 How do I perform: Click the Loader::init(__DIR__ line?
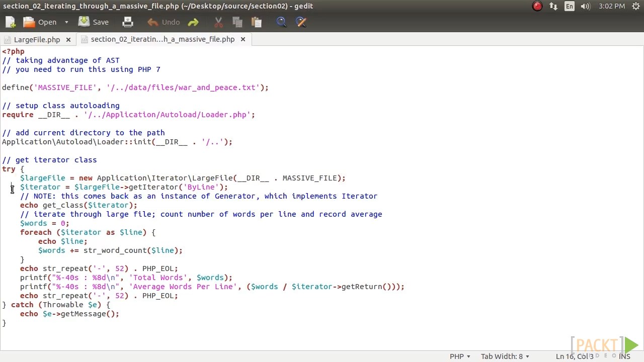pos(117,142)
